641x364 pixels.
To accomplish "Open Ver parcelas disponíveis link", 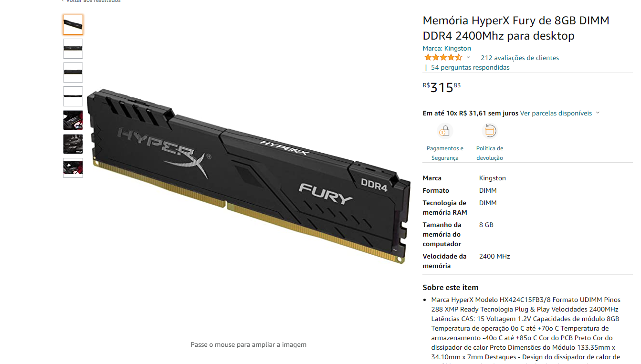I will click(556, 113).
